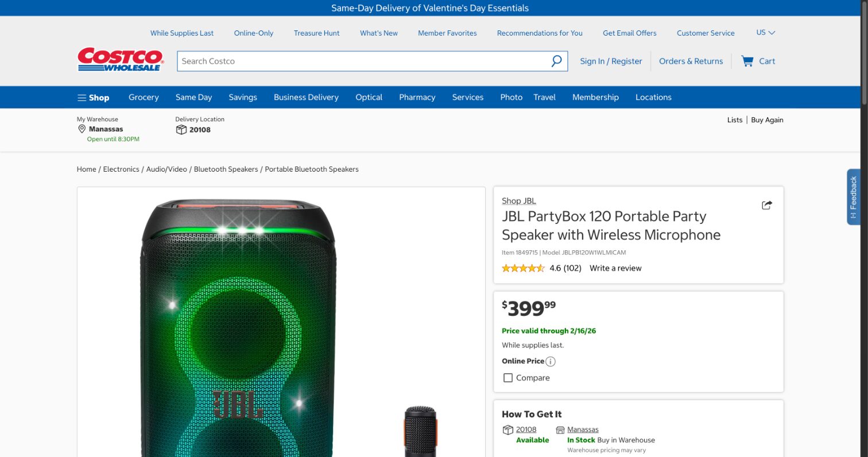The width and height of the screenshot is (868, 457).
Task: Click the 4.6 star rating display
Action: 523,268
